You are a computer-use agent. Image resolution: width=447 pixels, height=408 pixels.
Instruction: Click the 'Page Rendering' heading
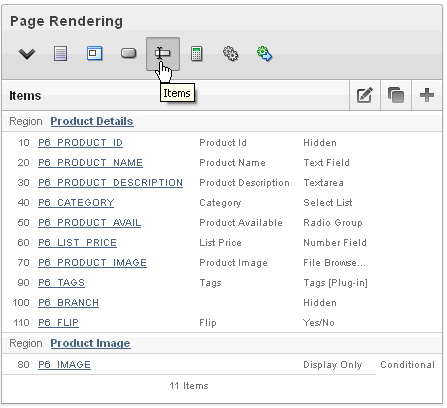66,21
